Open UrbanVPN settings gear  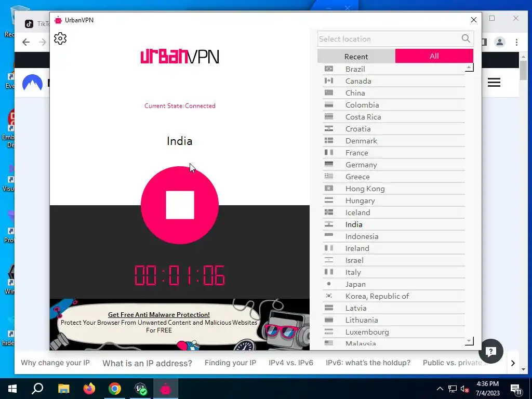[x=60, y=38]
